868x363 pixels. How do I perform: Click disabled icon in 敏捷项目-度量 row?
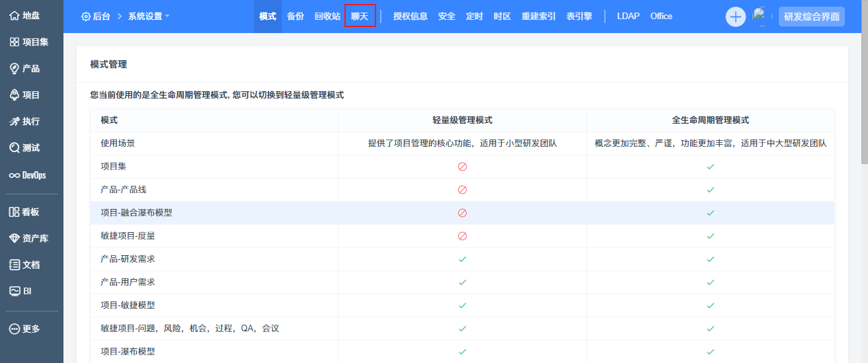[462, 236]
